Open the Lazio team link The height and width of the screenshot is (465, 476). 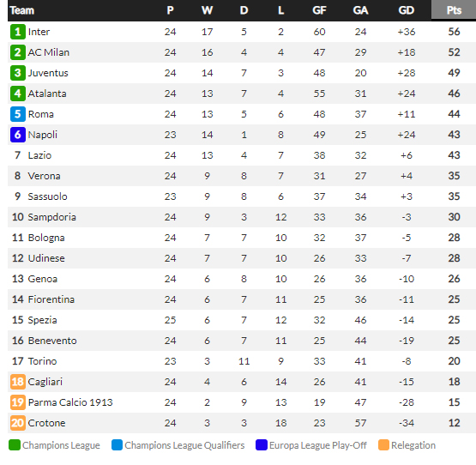[39, 155]
